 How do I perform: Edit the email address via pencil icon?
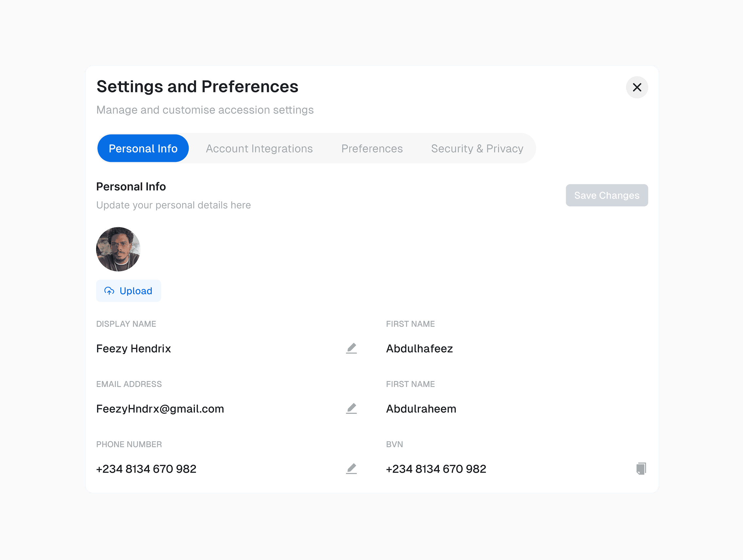[x=351, y=409]
